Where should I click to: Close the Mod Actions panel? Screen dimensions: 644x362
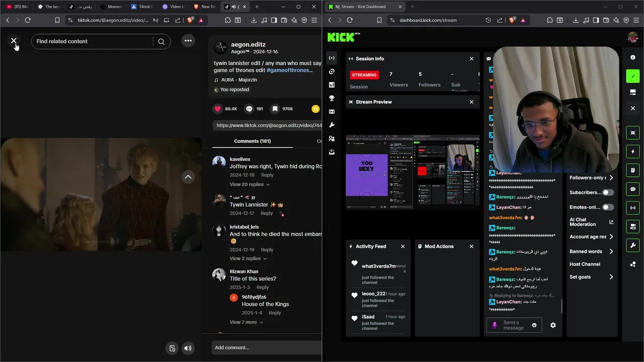click(x=471, y=246)
